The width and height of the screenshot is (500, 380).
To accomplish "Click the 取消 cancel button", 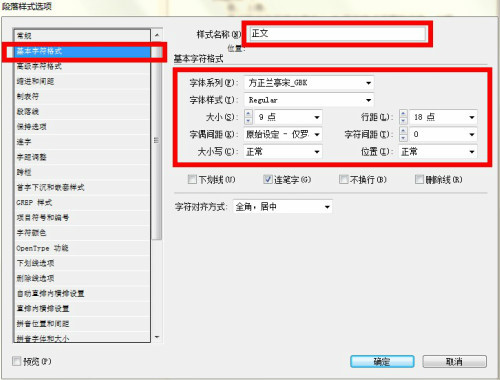I will click(454, 361).
